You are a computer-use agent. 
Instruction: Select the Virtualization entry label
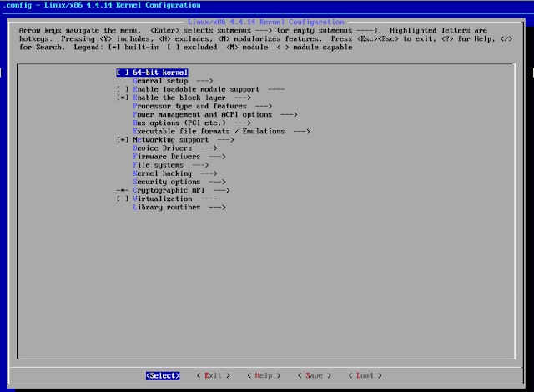point(163,199)
